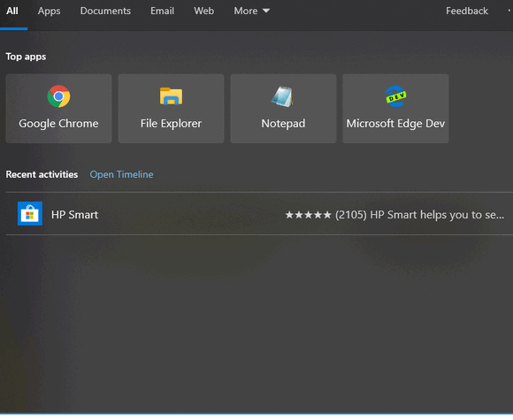513x420 pixels.
Task: Launch Microsoft Edge Dev tile
Action: [x=395, y=108]
